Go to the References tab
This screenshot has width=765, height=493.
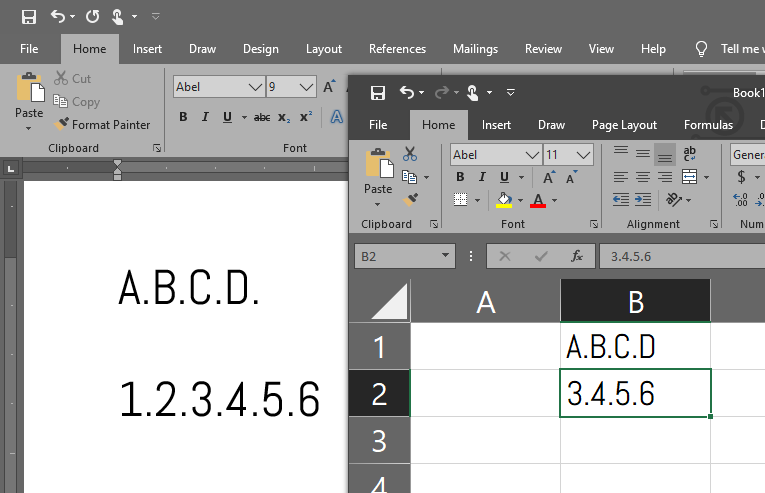tap(397, 49)
